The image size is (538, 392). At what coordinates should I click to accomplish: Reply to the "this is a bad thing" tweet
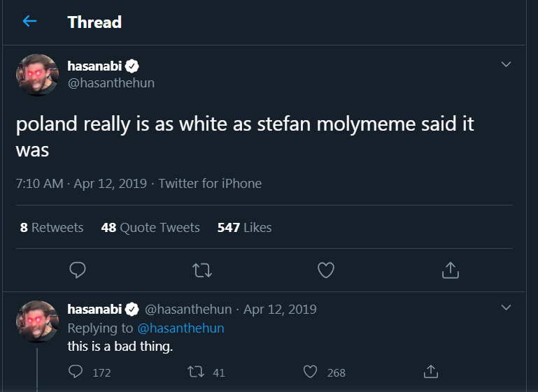tap(76, 372)
